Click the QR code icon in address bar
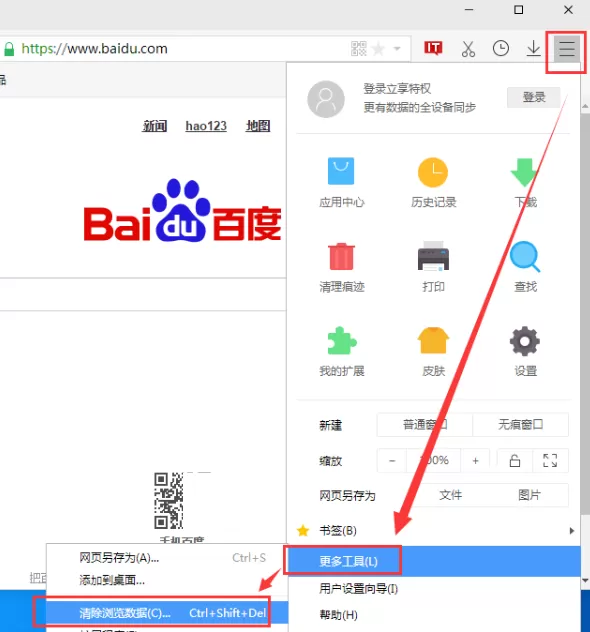 tap(359, 49)
